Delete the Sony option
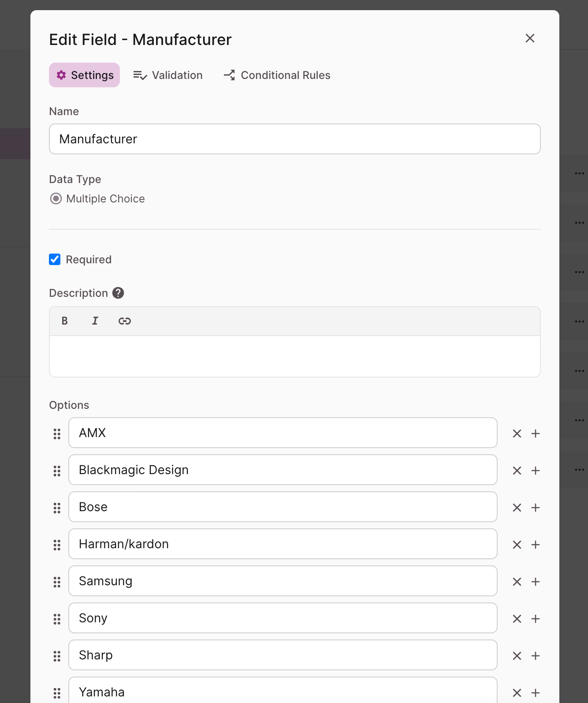 pyautogui.click(x=517, y=619)
